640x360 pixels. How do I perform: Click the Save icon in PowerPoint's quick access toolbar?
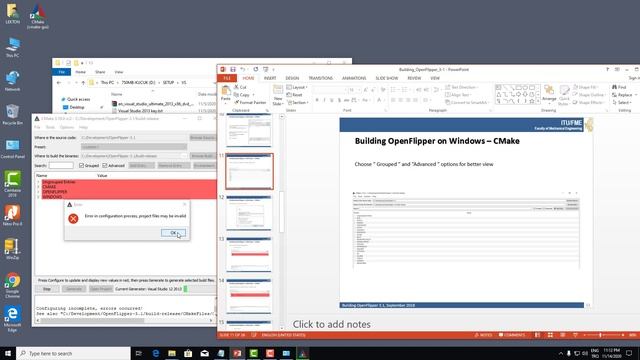click(233, 69)
